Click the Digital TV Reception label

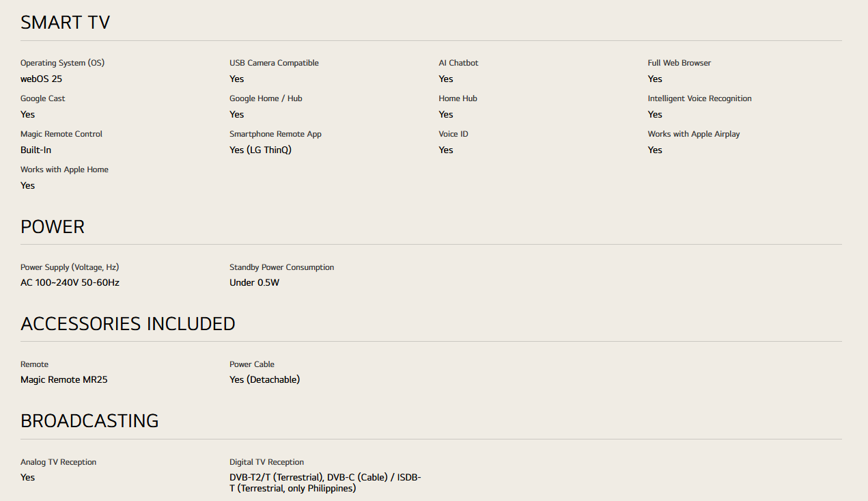click(x=266, y=462)
